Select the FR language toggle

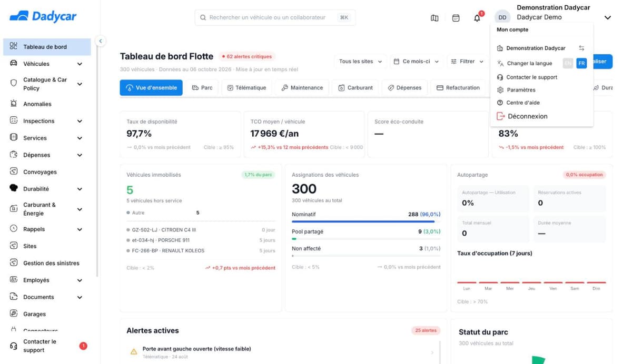581,63
